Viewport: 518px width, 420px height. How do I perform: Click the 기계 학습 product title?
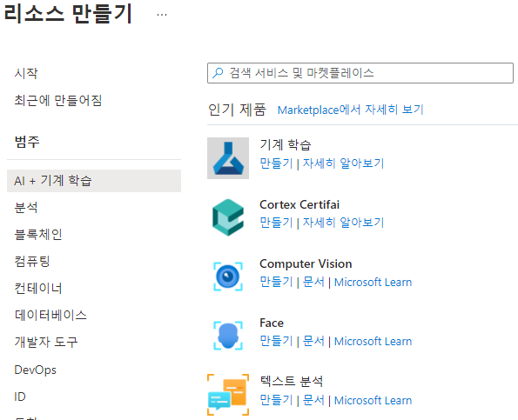286,145
